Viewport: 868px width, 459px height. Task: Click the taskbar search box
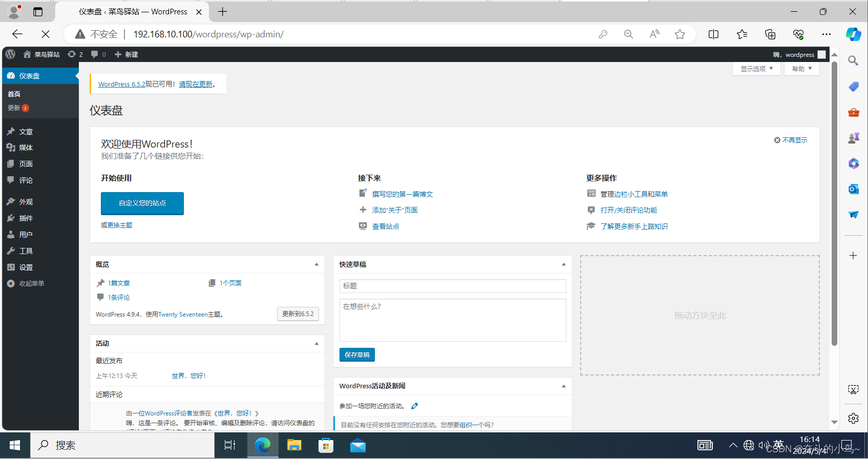coord(122,446)
